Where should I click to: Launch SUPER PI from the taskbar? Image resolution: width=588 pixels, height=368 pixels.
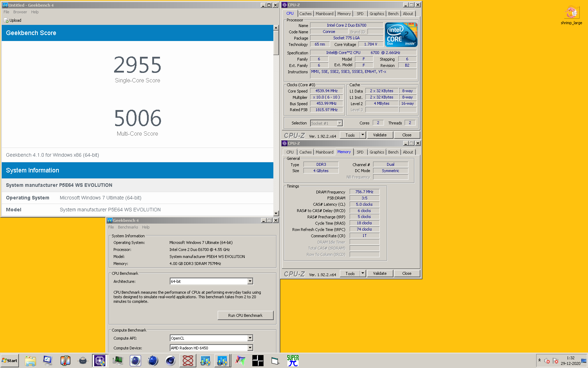pyautogui.click(x=293, y=361)
